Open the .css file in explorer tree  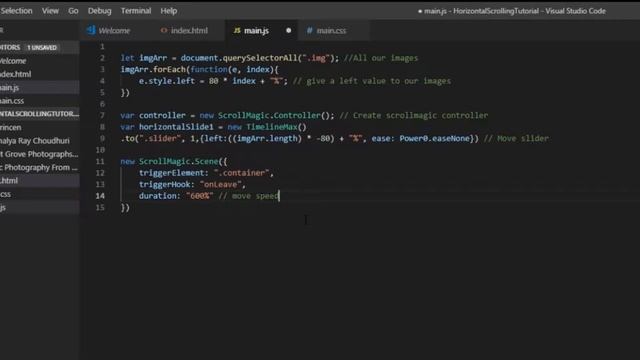click(x=40, y=194)
